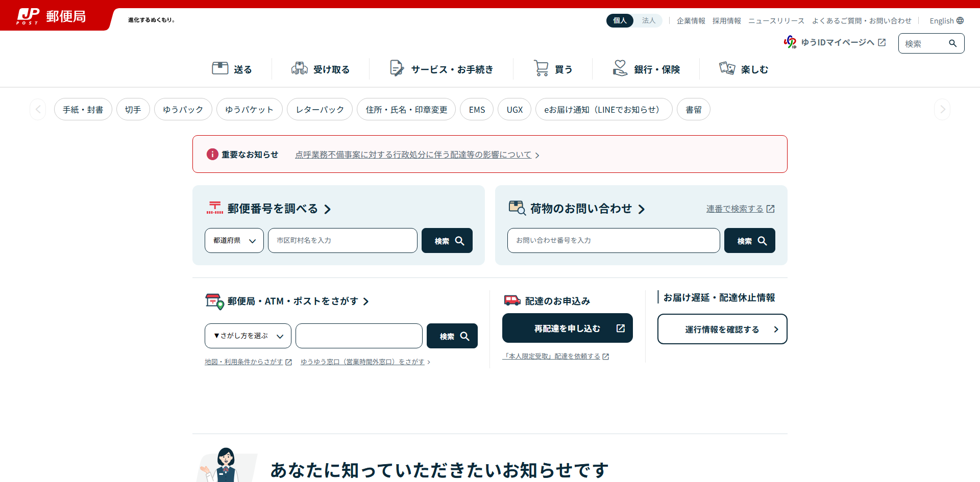Click 検索 button for postal code lookup
Viewport: 980px width, 482px height.
click(447, 240)
